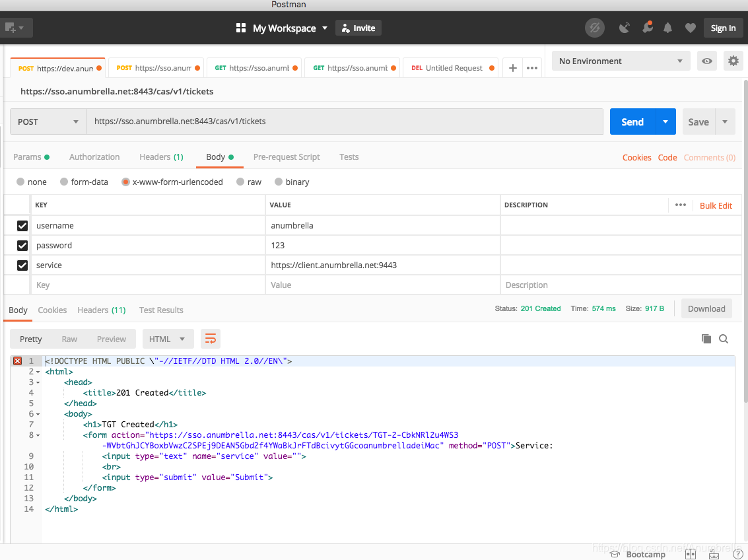The image size is (748, 560).
Task: Open the notifications bell icon
Action: [668, 28]
